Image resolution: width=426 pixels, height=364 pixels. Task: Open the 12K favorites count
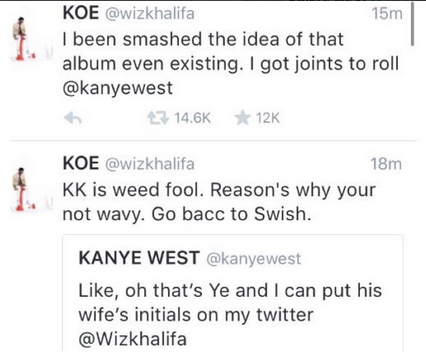(x=268, y=118)
